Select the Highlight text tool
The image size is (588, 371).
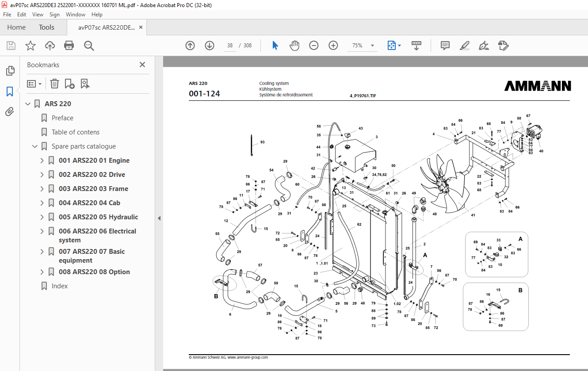tap(464, 46)
